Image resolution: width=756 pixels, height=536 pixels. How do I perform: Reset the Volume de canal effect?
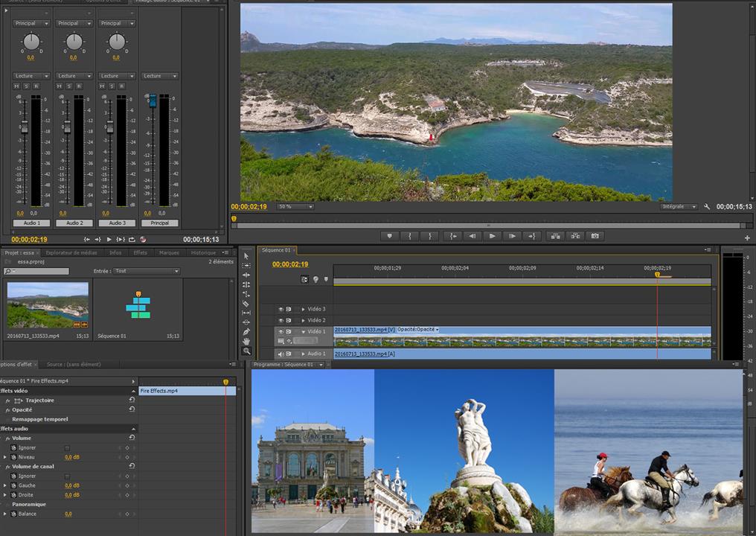132,466
